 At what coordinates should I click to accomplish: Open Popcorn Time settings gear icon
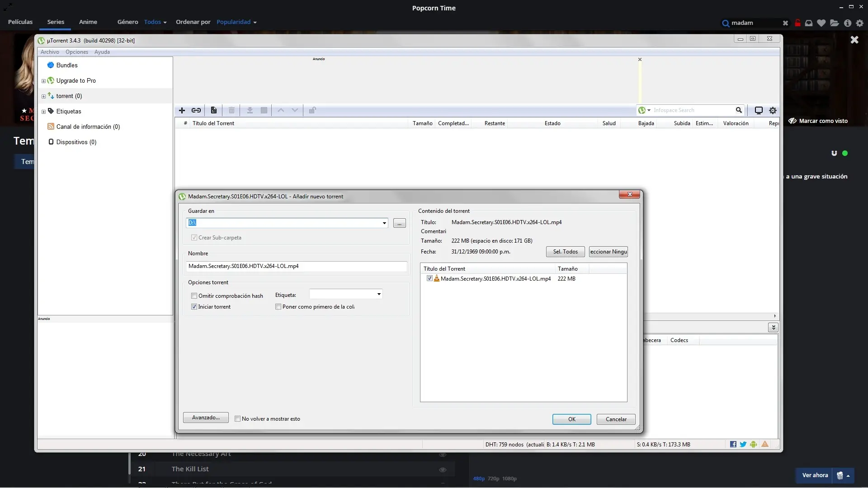860,23
